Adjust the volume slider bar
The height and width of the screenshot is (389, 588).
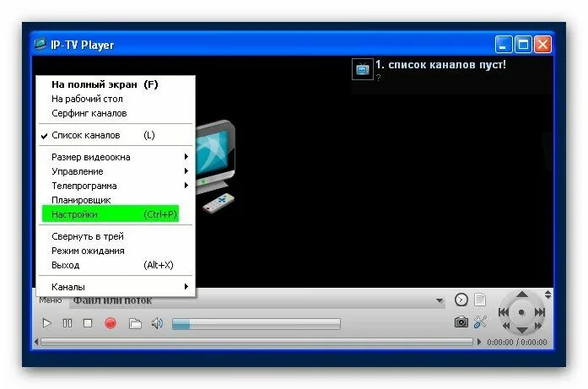256,324
